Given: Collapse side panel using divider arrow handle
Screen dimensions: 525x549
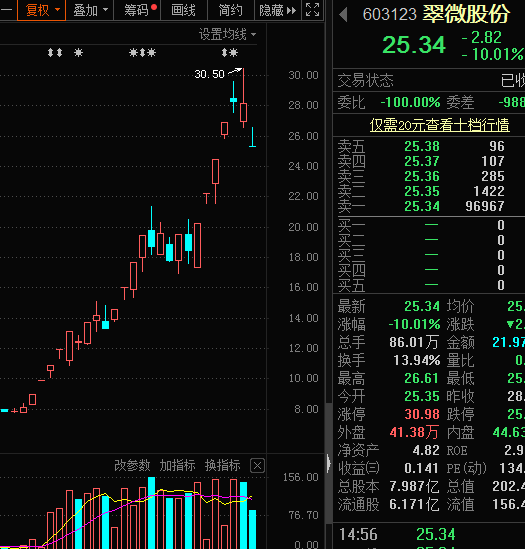Looking at the screenshot, I should pyautogui.click(x=329, y=463).
